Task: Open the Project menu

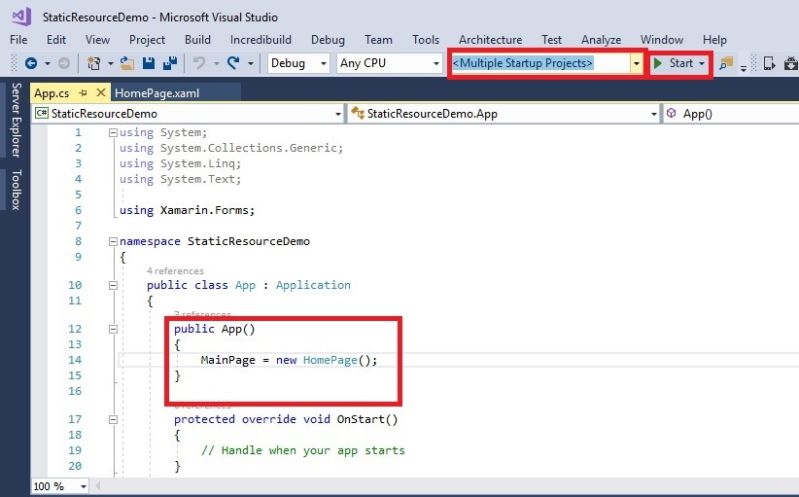Action: click(147, 40)
